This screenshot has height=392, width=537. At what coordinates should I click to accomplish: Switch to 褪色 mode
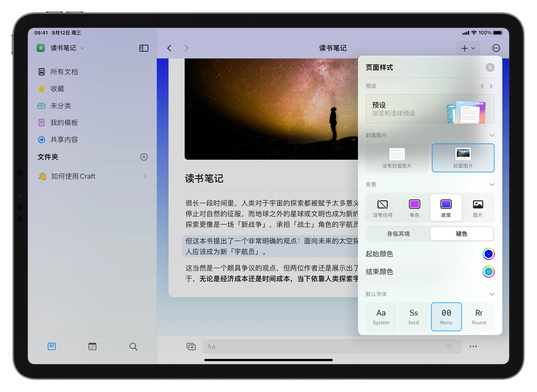pos(462,234)
